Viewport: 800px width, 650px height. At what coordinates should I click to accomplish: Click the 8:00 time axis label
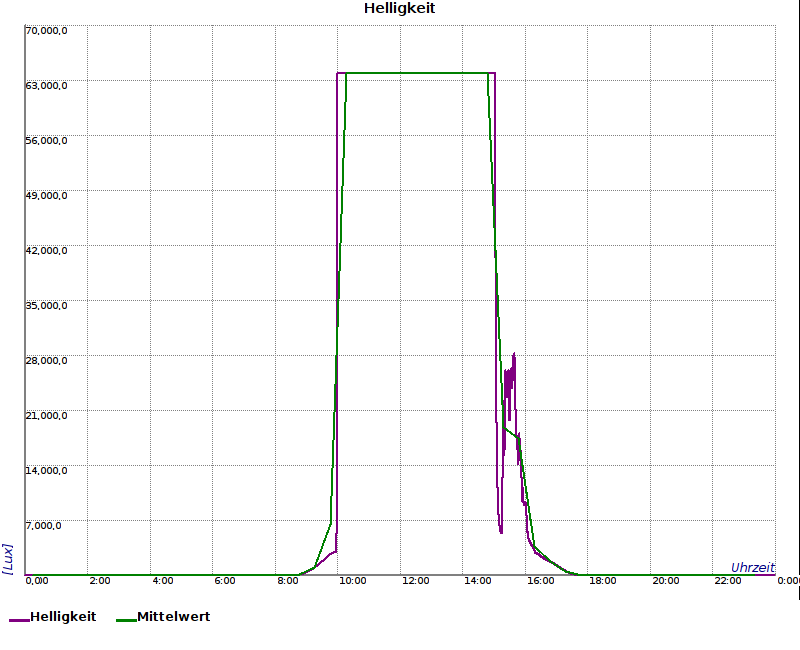pyautogui.click(x=288, y=581)
